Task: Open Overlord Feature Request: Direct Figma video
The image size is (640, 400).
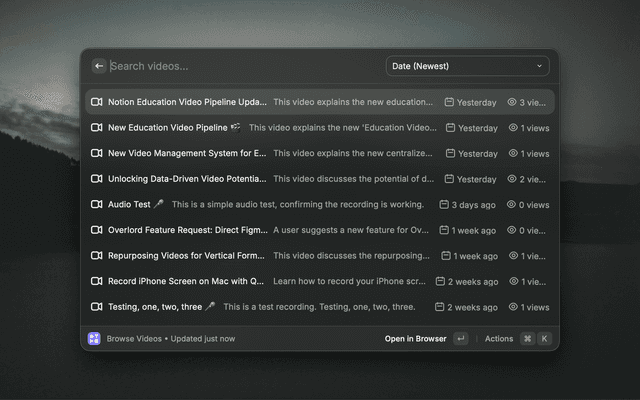Action: 187,230
